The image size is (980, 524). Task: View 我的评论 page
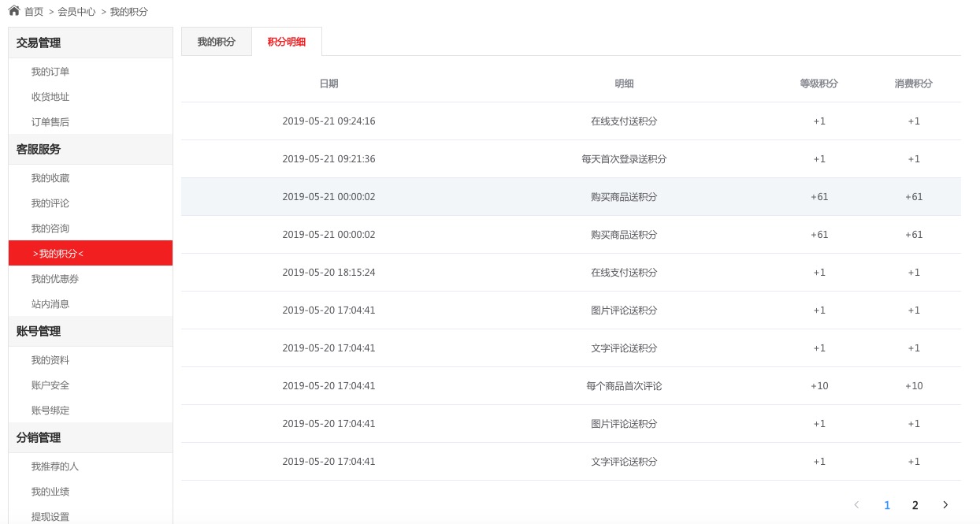50,203
